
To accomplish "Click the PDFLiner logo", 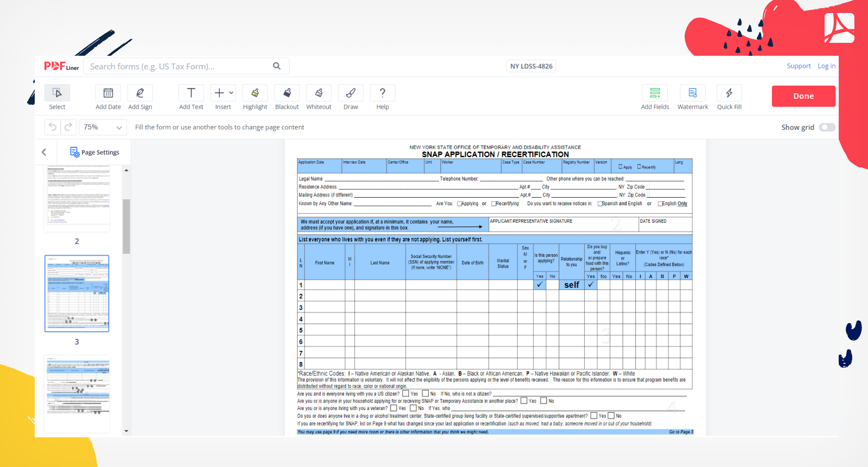I will pyautogui.click(x=61, y=66).
